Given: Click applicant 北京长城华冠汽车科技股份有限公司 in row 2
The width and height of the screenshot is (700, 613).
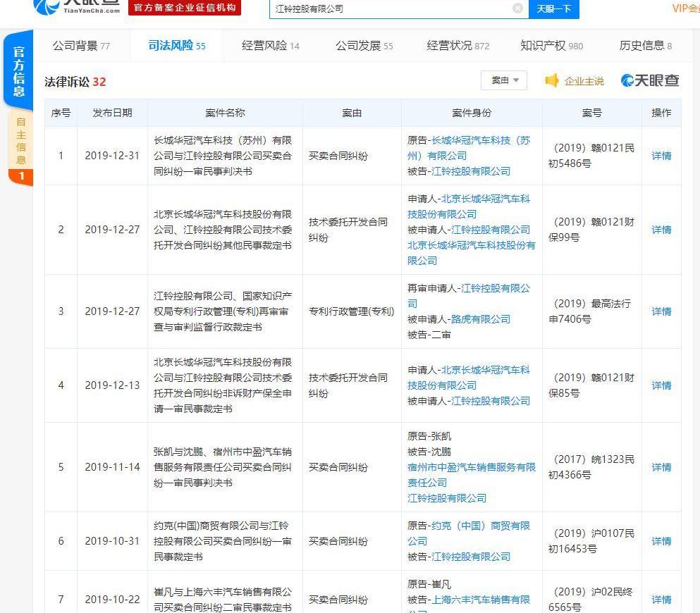Looking at the screenshot, I should tap(469, 206).
